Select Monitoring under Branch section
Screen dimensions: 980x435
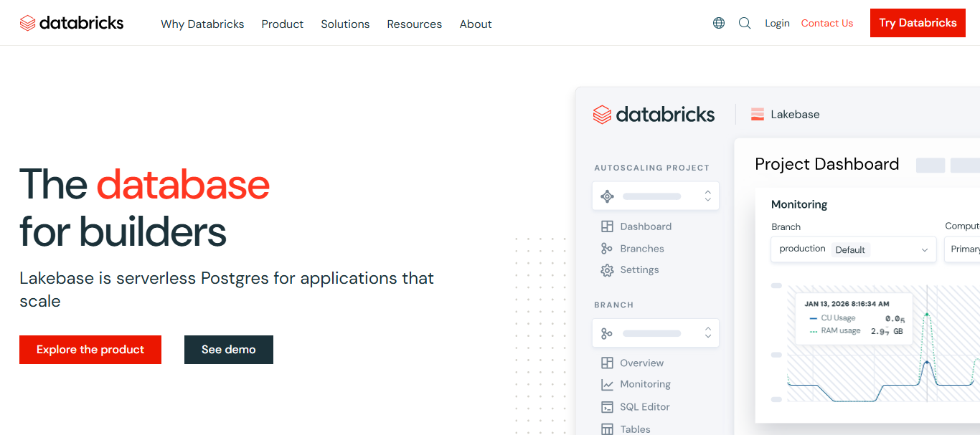coord(645,385)
